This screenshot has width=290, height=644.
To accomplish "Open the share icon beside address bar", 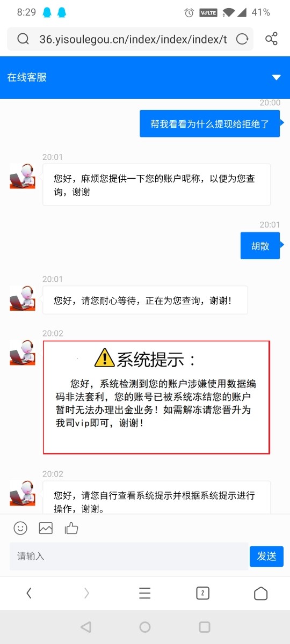I will point(272,39).
